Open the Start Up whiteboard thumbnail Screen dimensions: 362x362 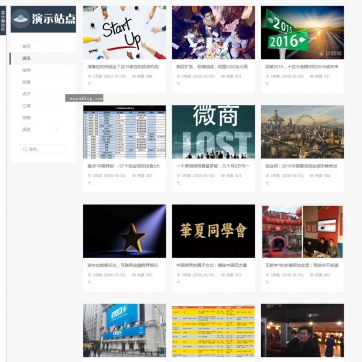pos(124,32)
